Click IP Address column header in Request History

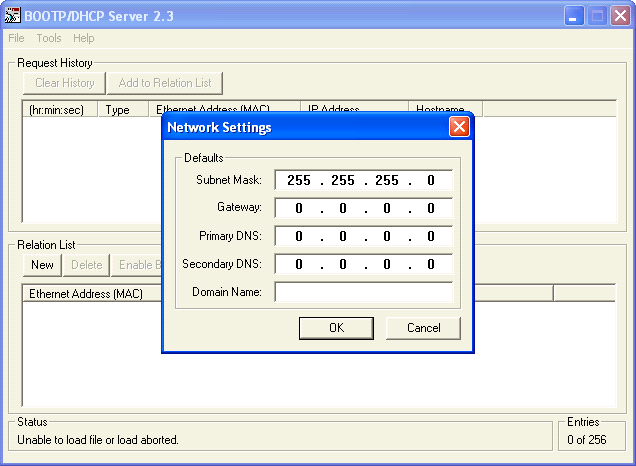pyautogui.click(x=354, y=106)
